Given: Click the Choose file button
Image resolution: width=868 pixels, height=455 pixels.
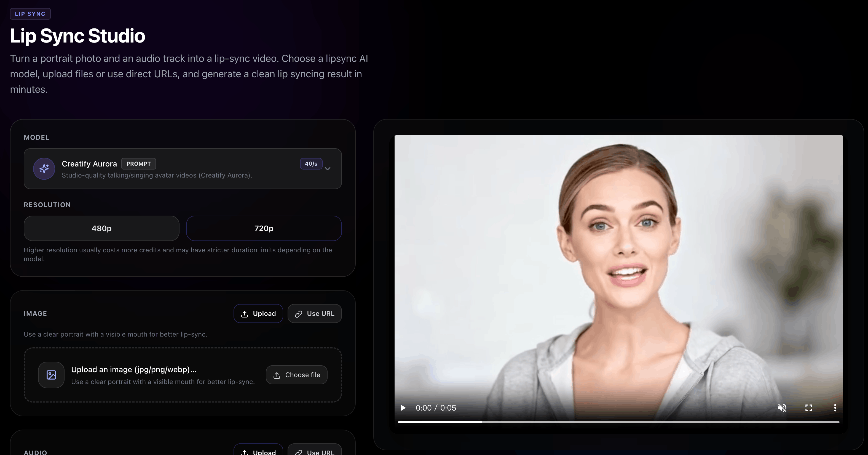Looking at the screenshot, I should coord(296,375).
